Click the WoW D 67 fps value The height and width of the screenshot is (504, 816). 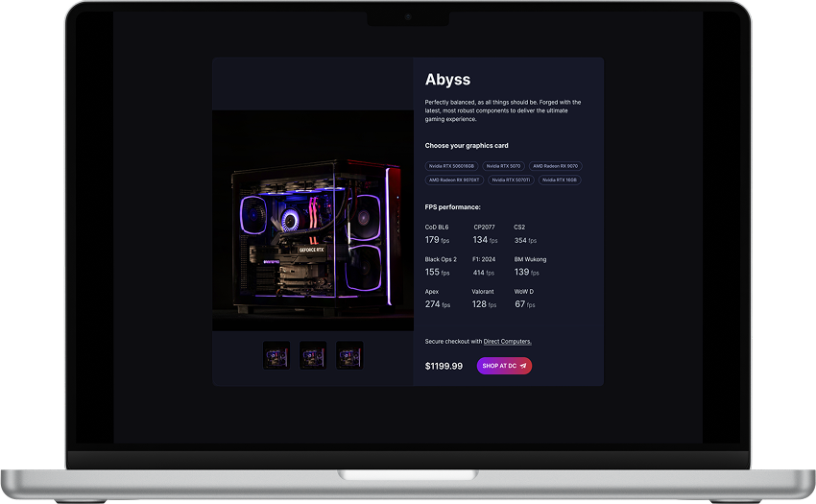click(524, 304)
